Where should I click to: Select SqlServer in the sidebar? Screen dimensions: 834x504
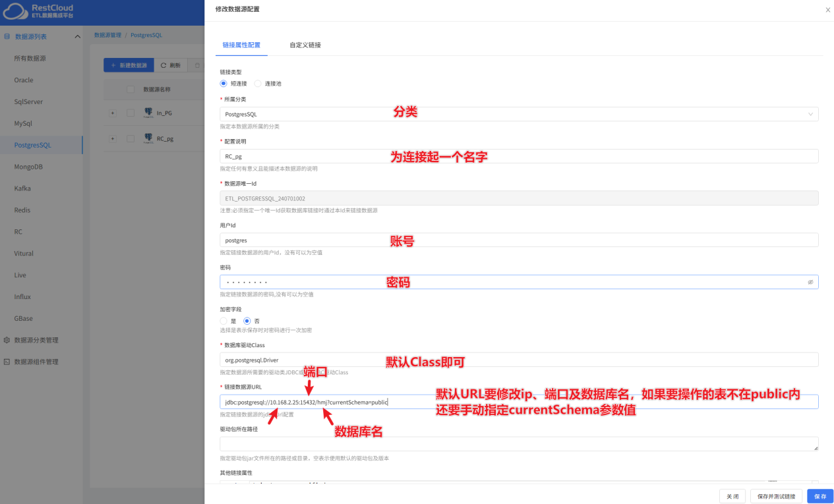(28, 102)
